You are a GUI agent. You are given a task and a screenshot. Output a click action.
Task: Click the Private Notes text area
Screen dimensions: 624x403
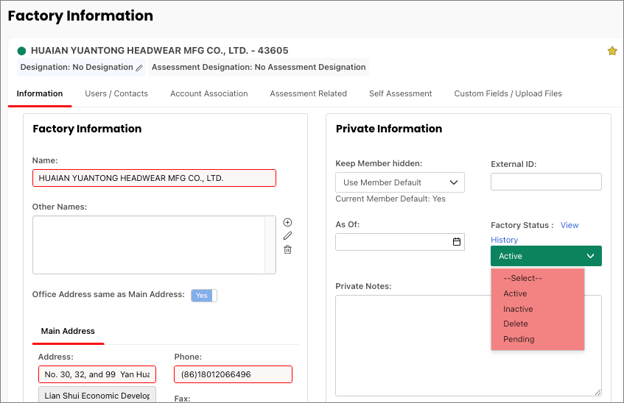tap(468, 345)
